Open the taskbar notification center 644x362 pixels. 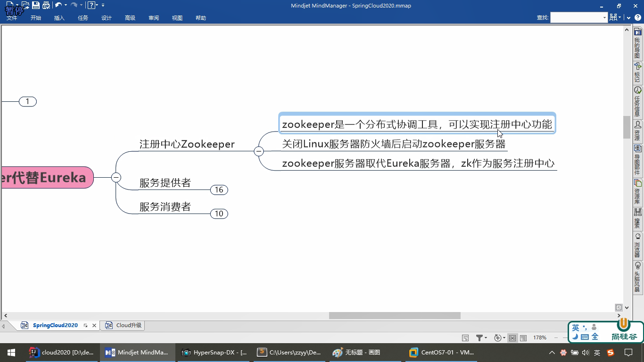(x=628, y=352)
